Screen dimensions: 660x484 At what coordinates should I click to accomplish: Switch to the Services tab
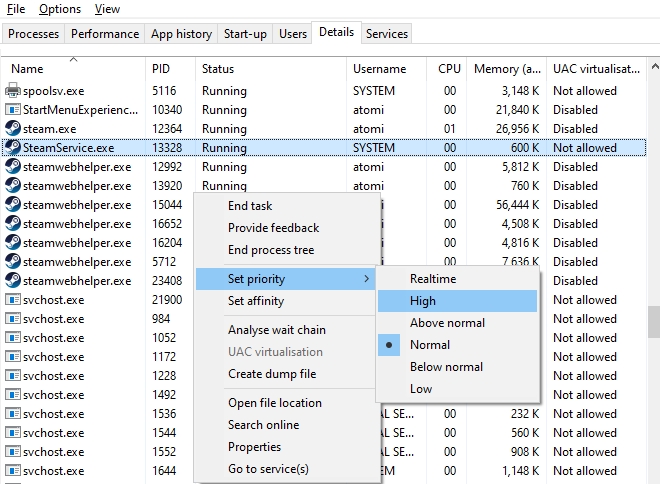click(386, 34)
